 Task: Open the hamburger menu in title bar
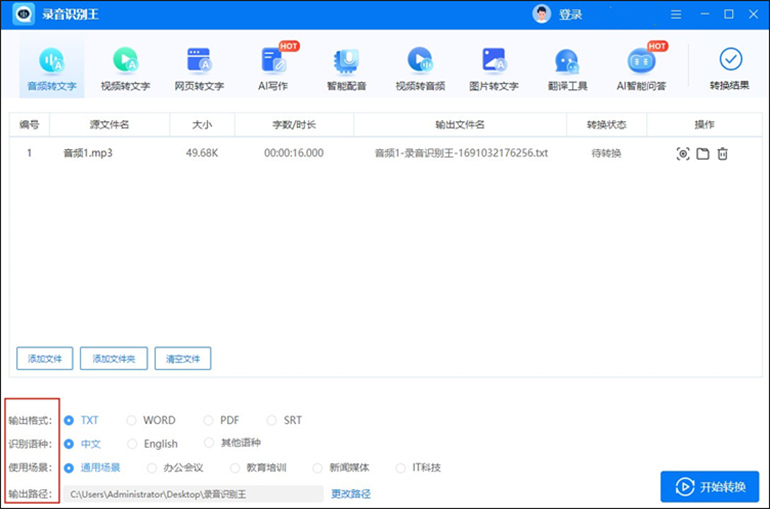coord(676,15)
